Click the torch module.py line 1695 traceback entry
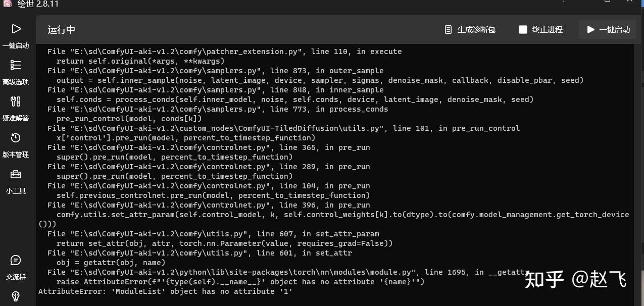This screenshot has width=644, height=306. [288, 272]
